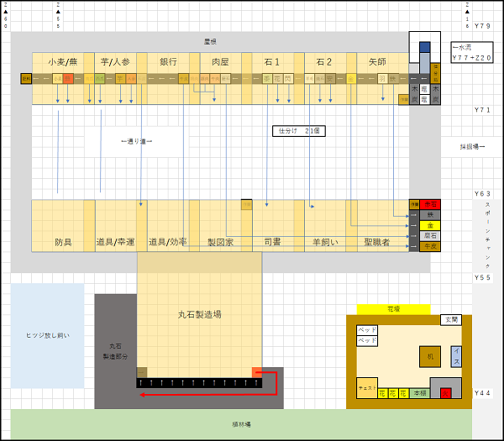Select the 羽 cell under 矢師
The image size is (504, 441).
382,79
